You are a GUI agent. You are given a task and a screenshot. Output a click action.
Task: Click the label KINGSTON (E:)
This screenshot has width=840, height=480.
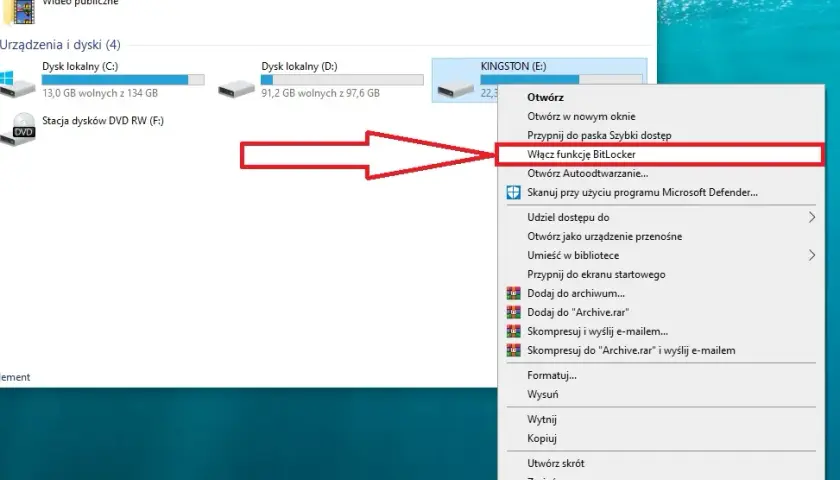coord(513,66)
